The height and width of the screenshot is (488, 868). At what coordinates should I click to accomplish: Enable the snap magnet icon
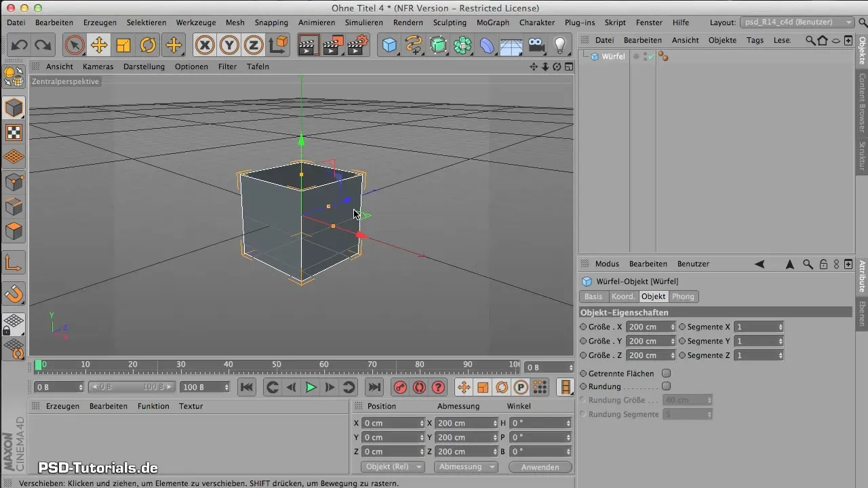pyautogui.click(x=14, y=293)
